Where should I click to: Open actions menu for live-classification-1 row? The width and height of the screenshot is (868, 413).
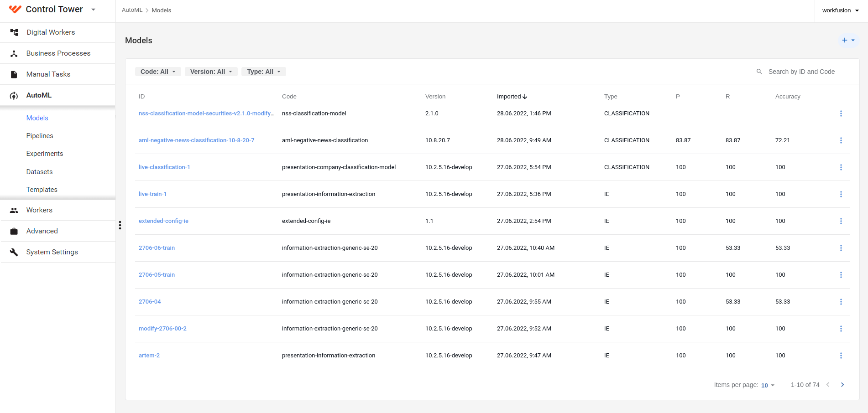(841, 167)
